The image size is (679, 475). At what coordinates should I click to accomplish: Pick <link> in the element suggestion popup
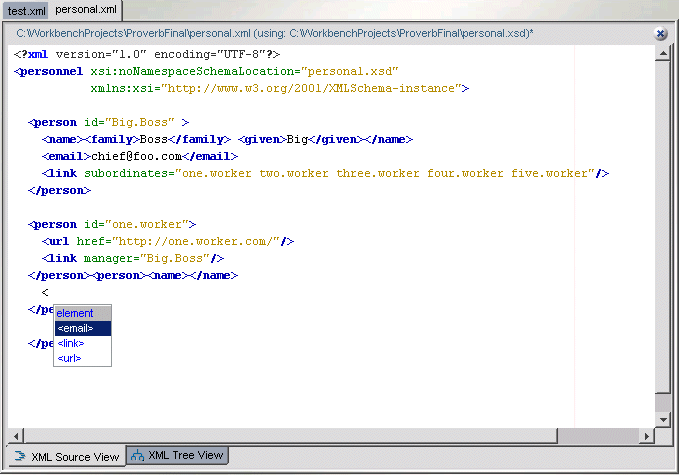point(71,343)
